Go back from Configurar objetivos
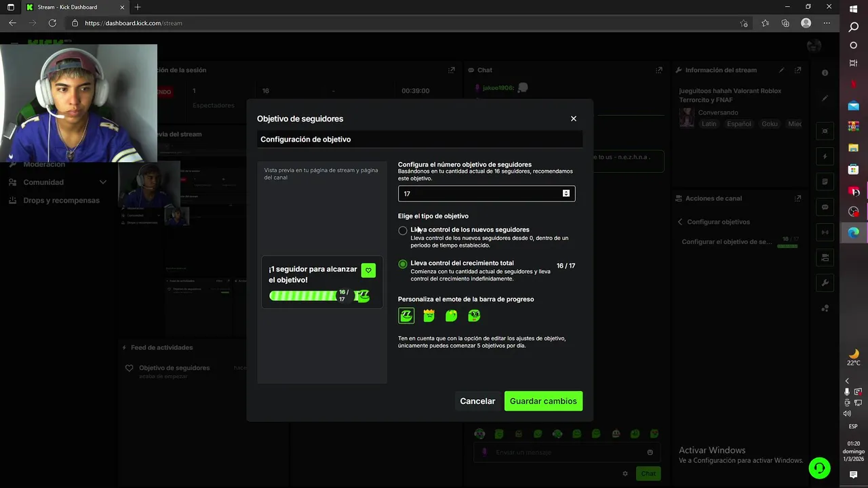This screenshot has height=488, width=868. [x=680, y=222]
